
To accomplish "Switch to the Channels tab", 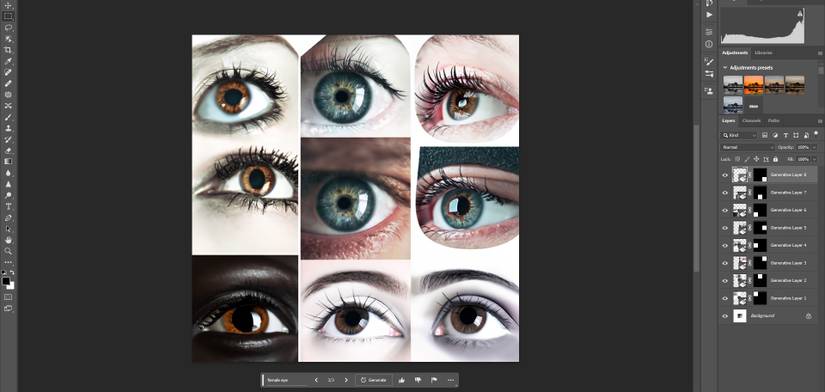I will (751, 120).
